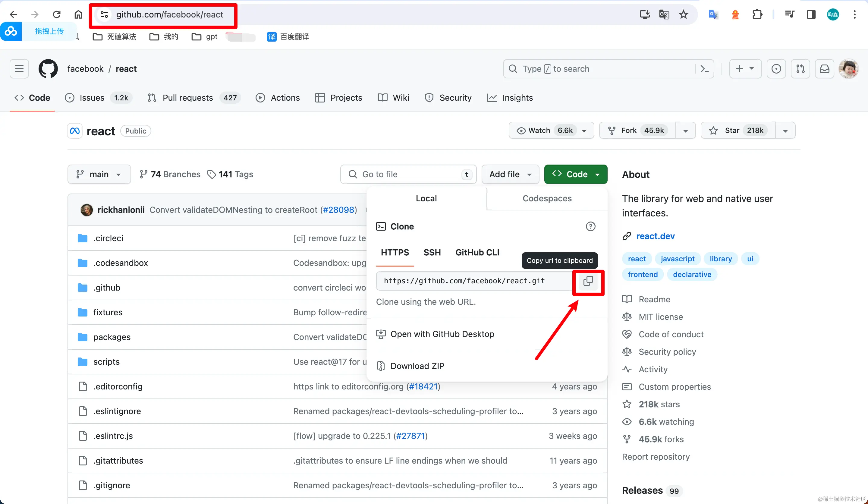Image resolution: width=868 pixels, height=504 pixels.
Task: Open the media control icon in browser toolbar
Action: (x=789, y=14)
